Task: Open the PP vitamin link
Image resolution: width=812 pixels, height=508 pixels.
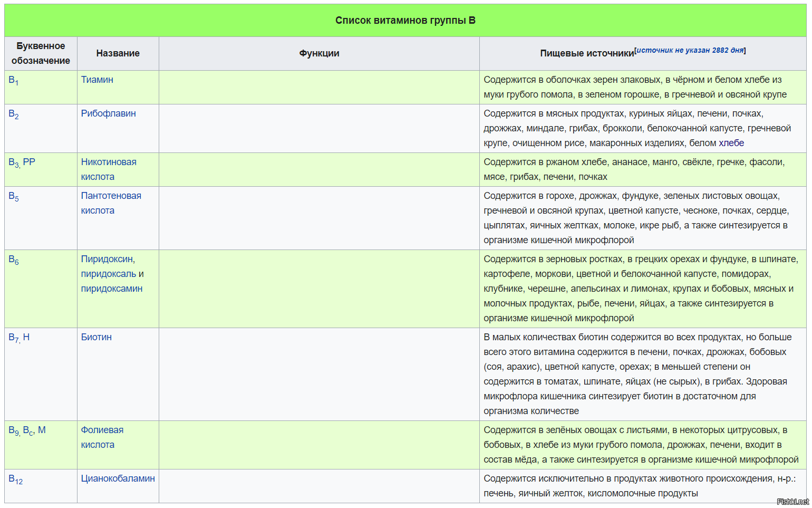Action: tap(29, 162)
